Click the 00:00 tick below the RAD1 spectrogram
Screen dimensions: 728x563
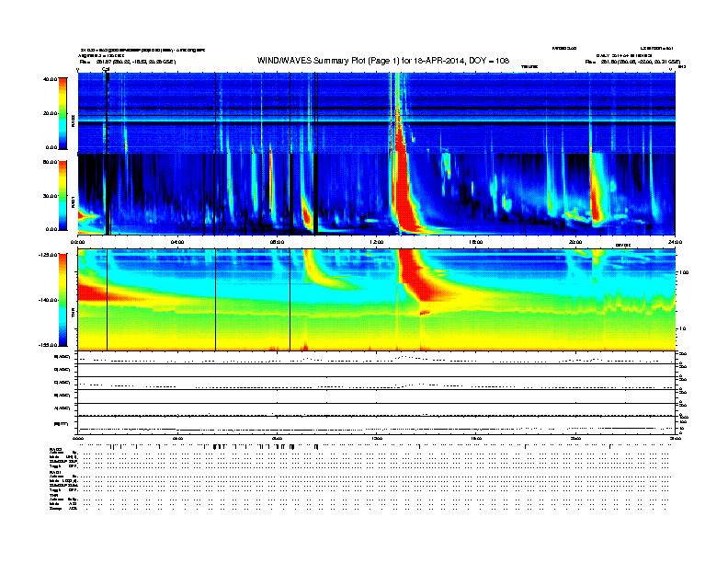(77, 242)
